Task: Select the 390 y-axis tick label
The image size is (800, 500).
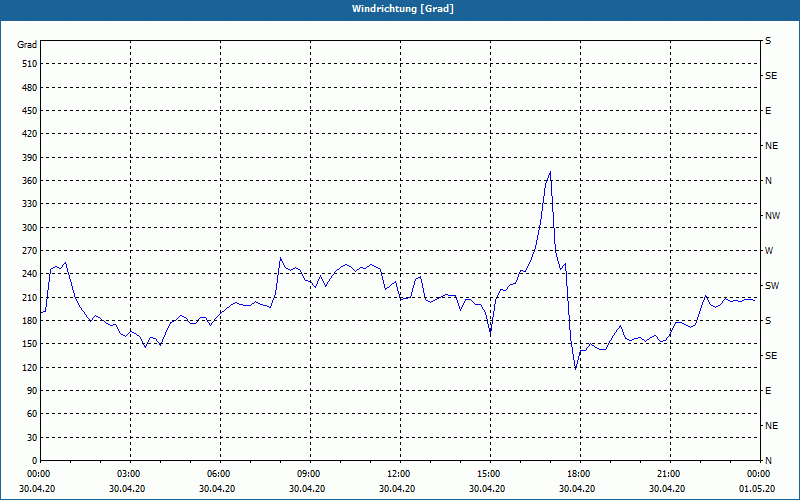Action: [x=30, y=157]
